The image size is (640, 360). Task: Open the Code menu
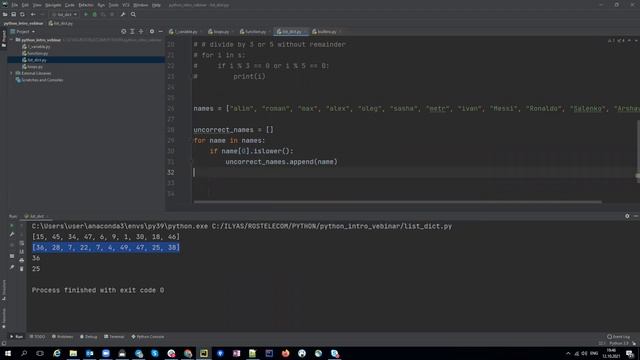[x=70, y=5]
